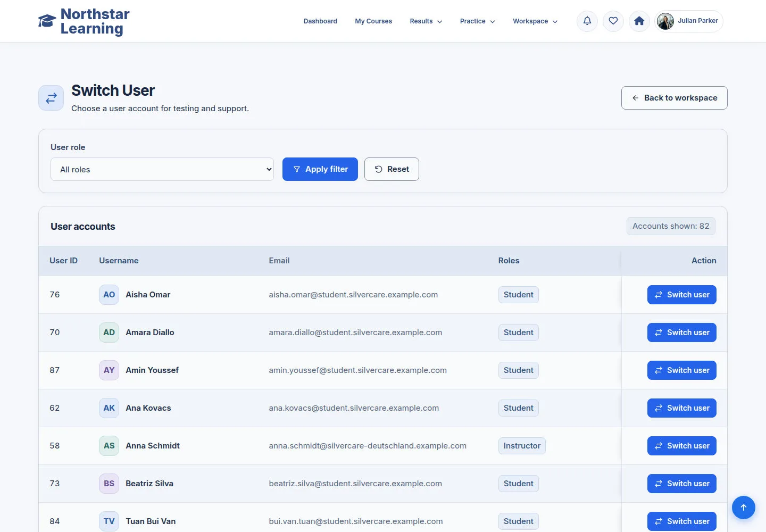This screenshot has width=766, height=532.
Task: Click the AS avatar badge for Anna Schmidt
Action: tap(109, 446)
